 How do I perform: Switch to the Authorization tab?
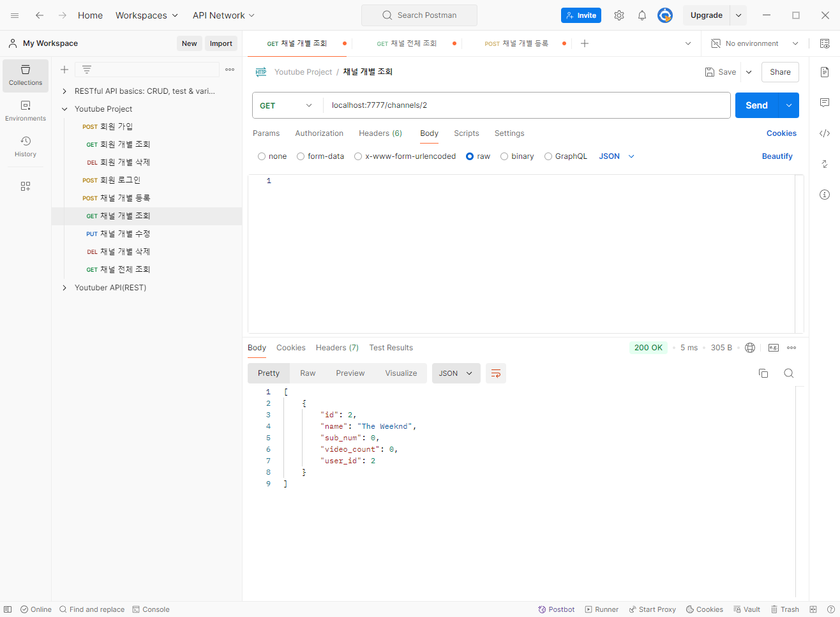pos(319,133)
